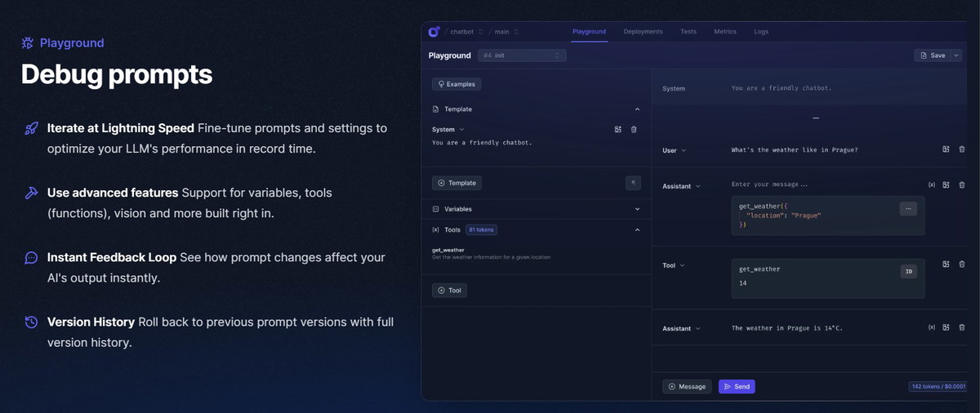The height and width of the screenshot is (413, 980).
Task: Delete the System template message
Action: [x=634, y=130]
